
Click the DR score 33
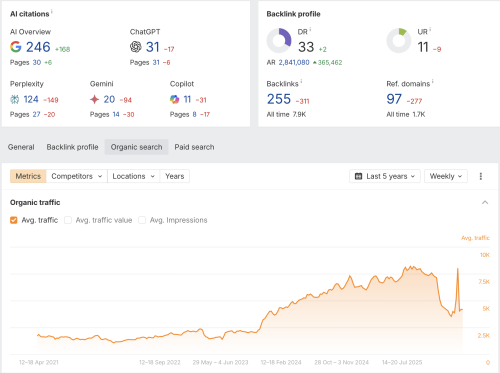pos(306,47)
